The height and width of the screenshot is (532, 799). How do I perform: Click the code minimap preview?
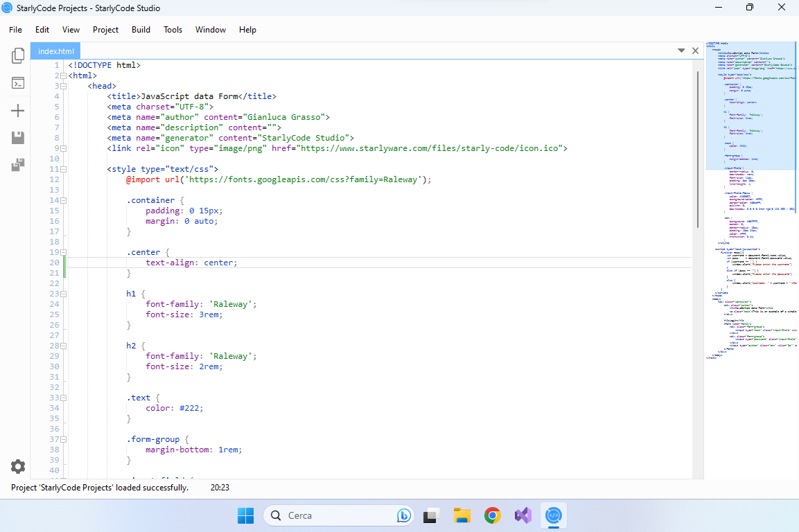(x=752, y=201)
